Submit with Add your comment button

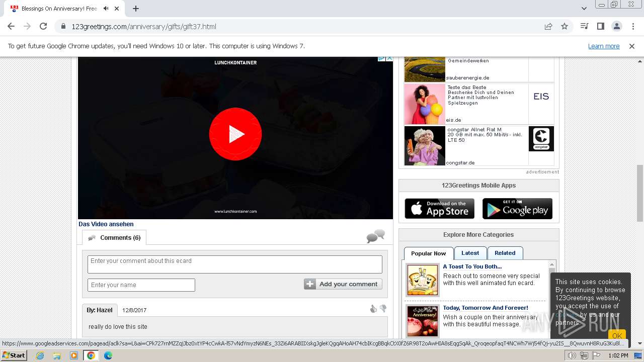[x=343, y=284]
